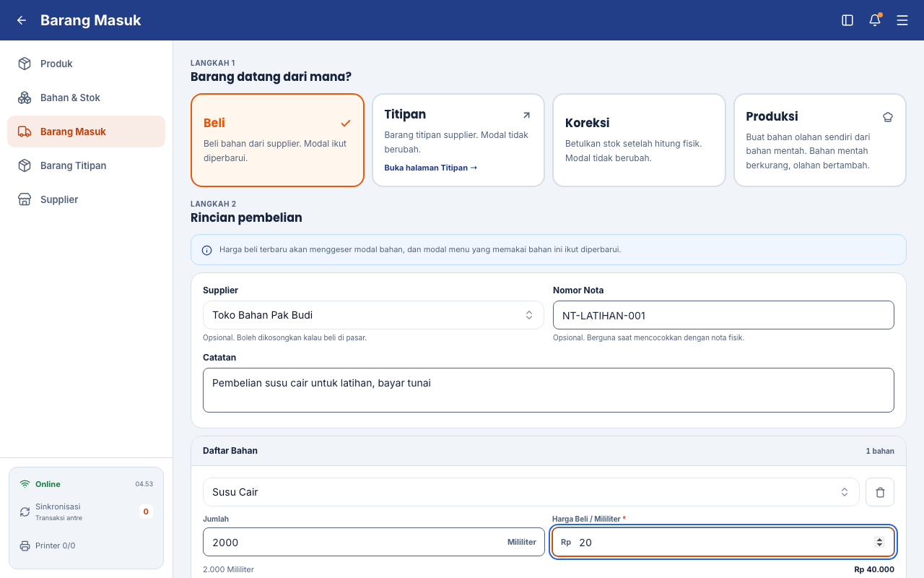Click the 2.000 Mililiter summary text
Screen dimensions: 924x578
point(228,569)
